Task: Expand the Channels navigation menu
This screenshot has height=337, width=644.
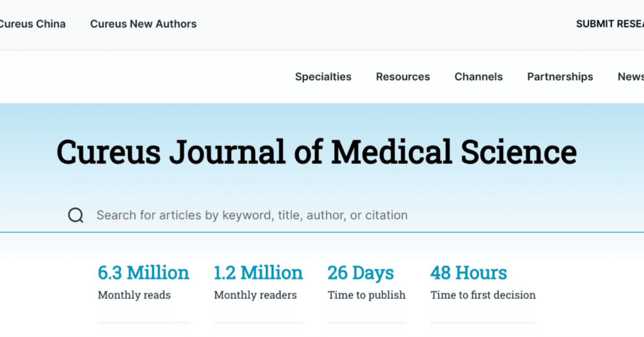Action: (478, 77)
